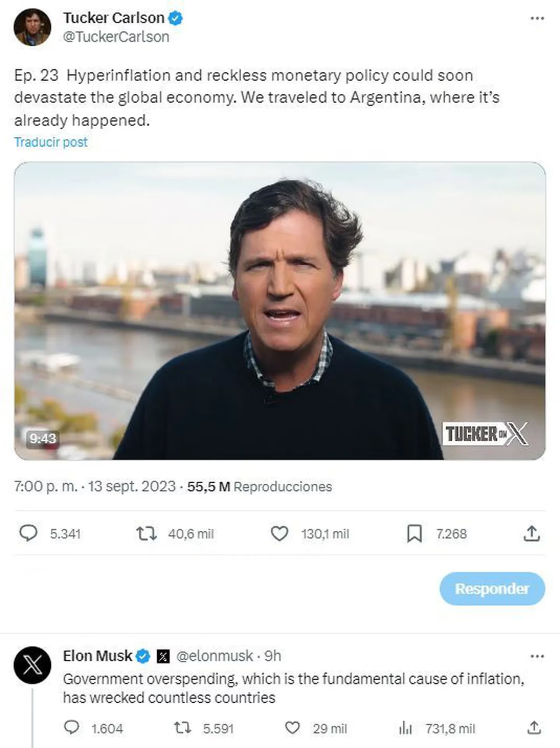This screenshot has width=560, height=748.
Task: Repost Tucker Carlson's post via the repost icon
Action: [x=146, y=533]
